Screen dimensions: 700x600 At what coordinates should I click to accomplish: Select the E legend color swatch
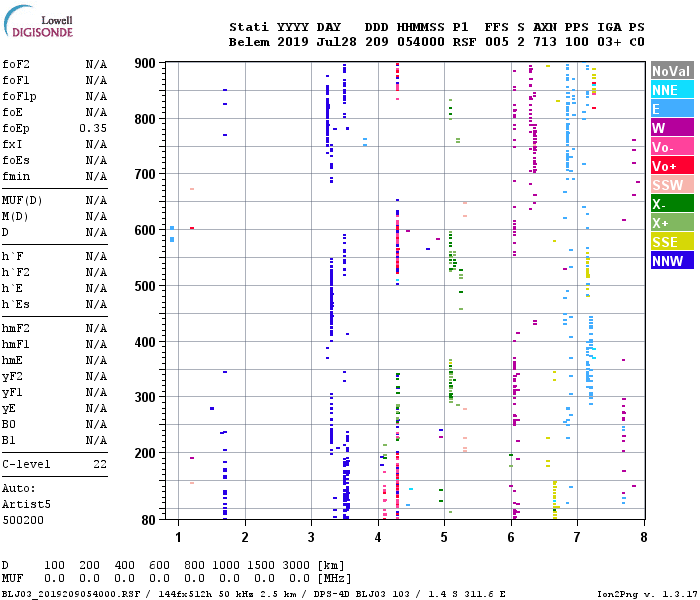(672, 109)
